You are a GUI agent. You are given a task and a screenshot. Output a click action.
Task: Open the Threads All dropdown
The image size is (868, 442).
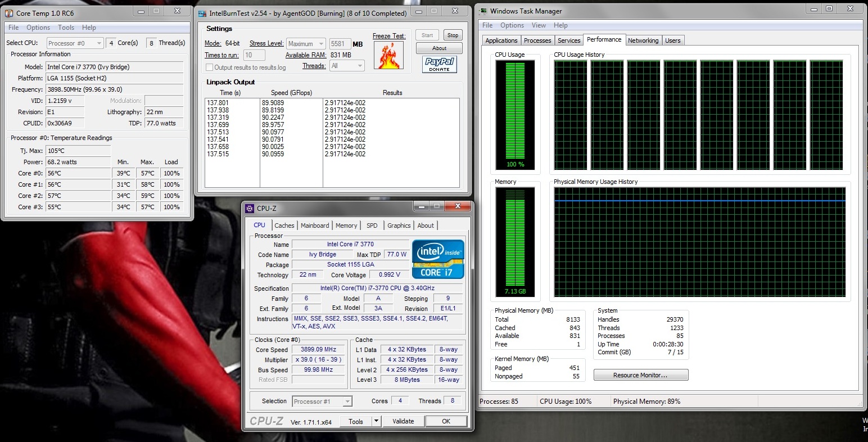pos(347,66)
